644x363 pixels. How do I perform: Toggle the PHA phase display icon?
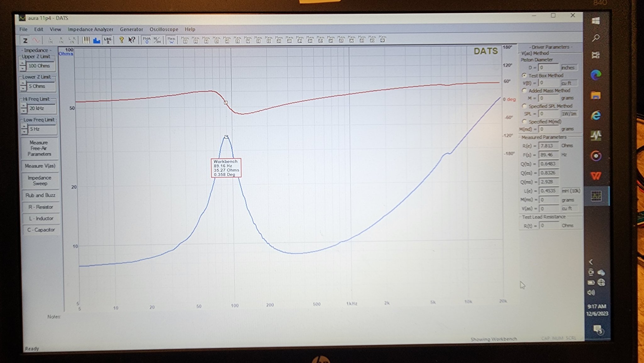coord(147,40)
